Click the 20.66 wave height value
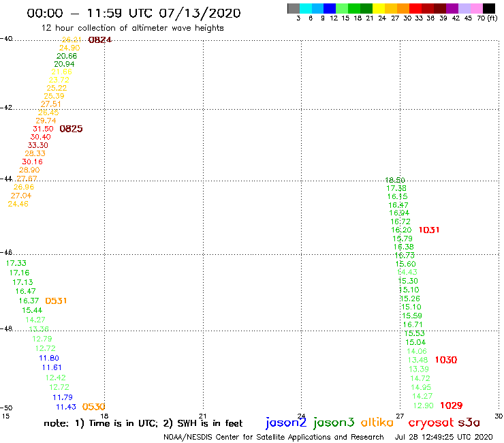Viewport: 504px width, 443px height. click(67, 56)
